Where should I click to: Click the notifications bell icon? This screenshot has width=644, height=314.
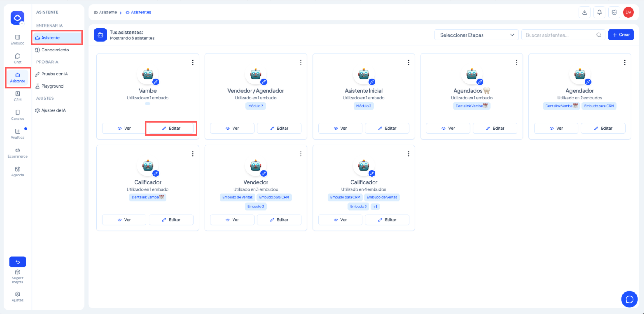[x=599, y=12]
